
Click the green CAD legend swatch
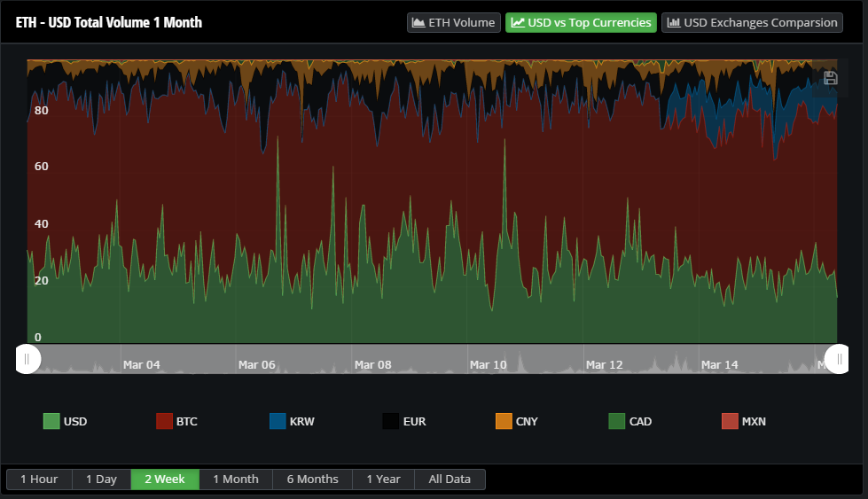617,422
